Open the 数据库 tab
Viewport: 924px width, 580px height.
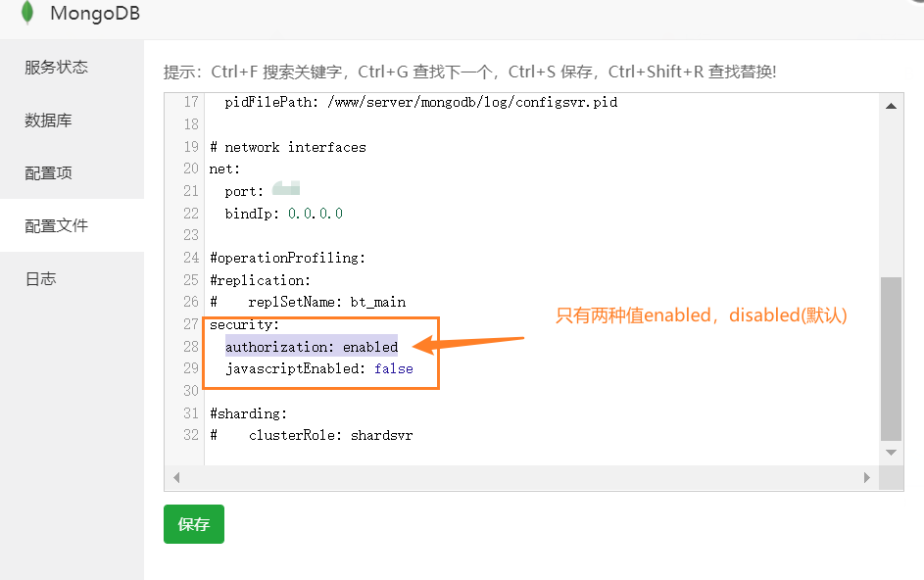(48, 121)
